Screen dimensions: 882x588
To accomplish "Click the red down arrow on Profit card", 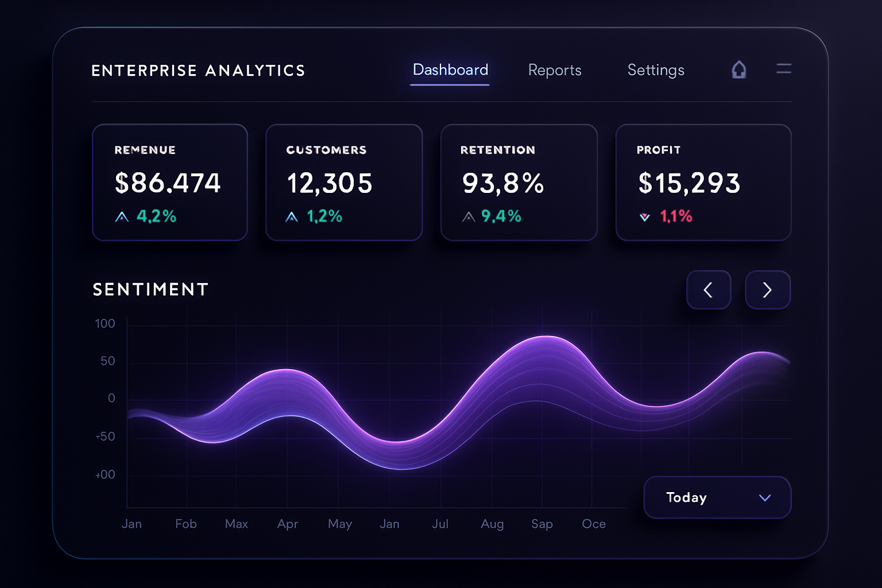I will pyautogui.click(x=644, y=216).
